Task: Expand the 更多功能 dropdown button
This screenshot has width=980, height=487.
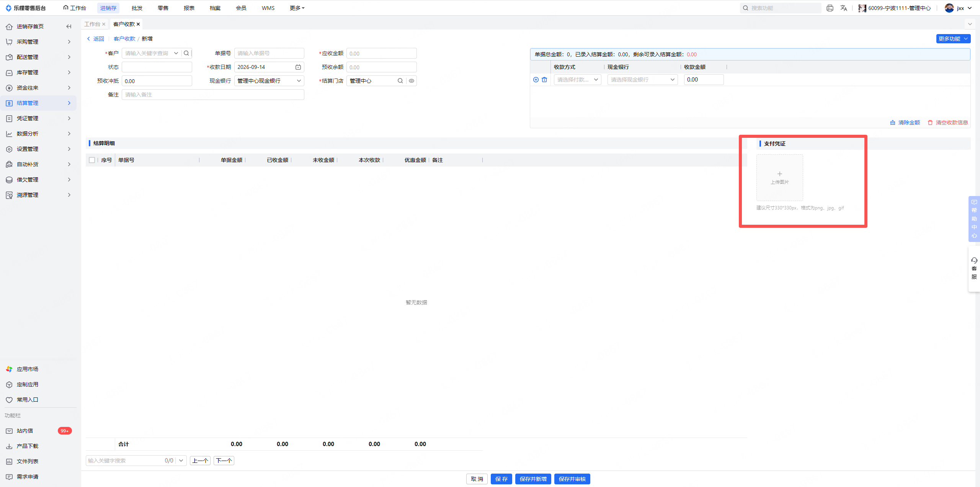Action: [953, 39]
